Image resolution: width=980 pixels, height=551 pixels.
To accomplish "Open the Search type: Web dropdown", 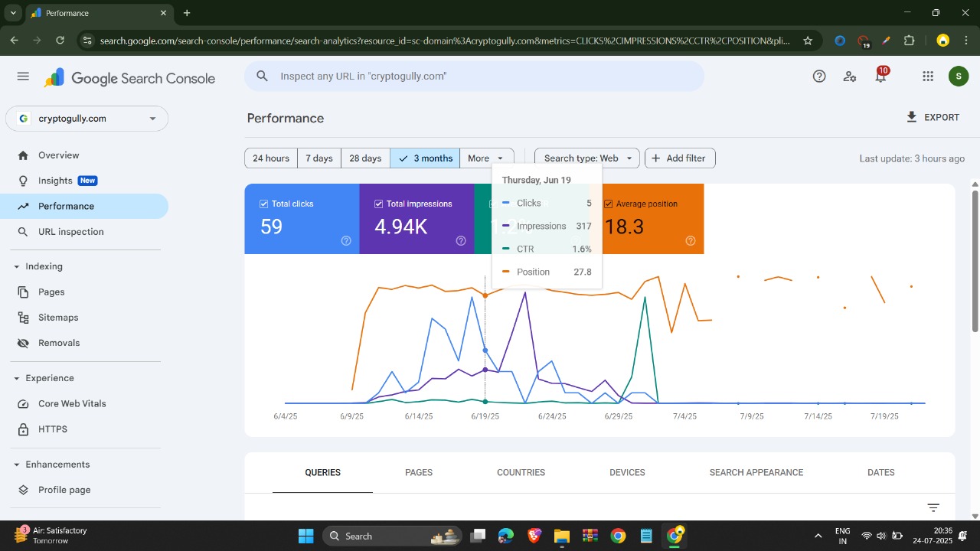I will click(x=586, y=158).
